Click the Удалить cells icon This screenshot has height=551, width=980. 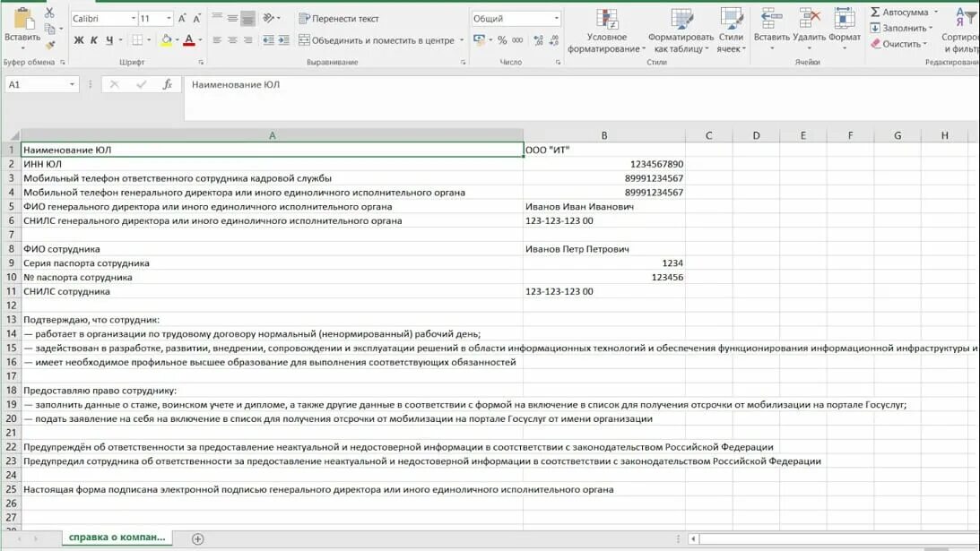pos(810,19)
